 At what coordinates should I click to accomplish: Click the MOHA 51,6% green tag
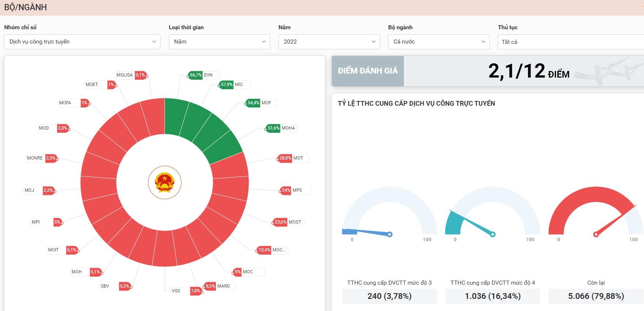coord(281,128)
